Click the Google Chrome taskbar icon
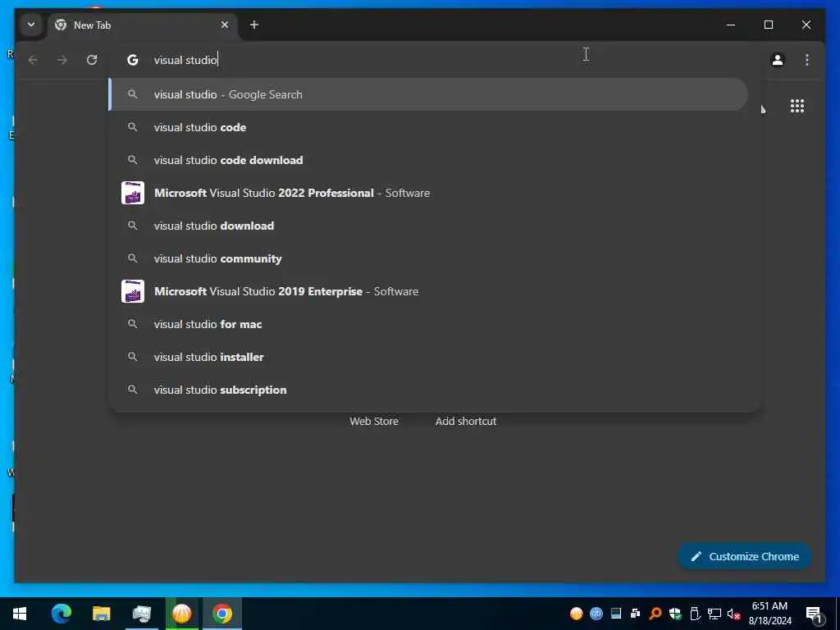The image size is (840, 630). (221, 614)
